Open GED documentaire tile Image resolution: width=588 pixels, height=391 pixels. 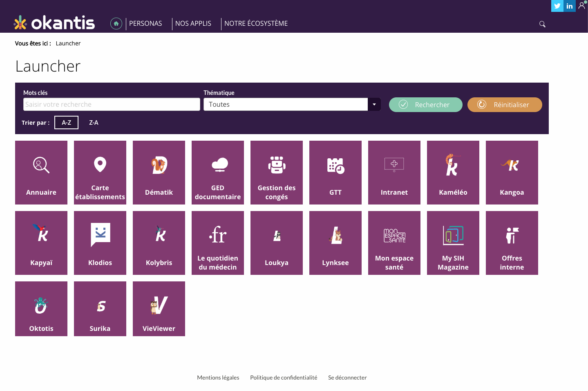pos(218,173)
